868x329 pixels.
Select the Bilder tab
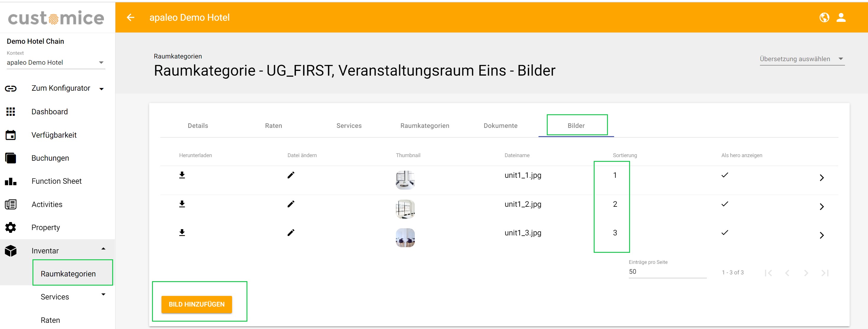pos(576,126)
